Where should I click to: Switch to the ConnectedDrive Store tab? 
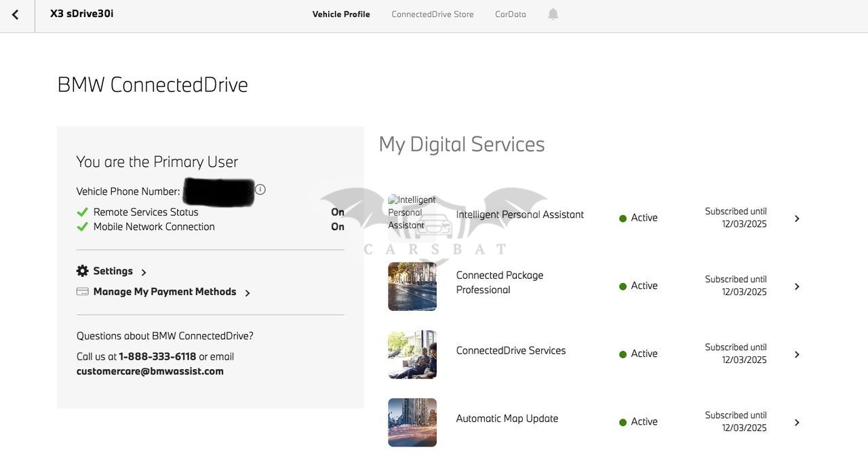coord(432,14)
